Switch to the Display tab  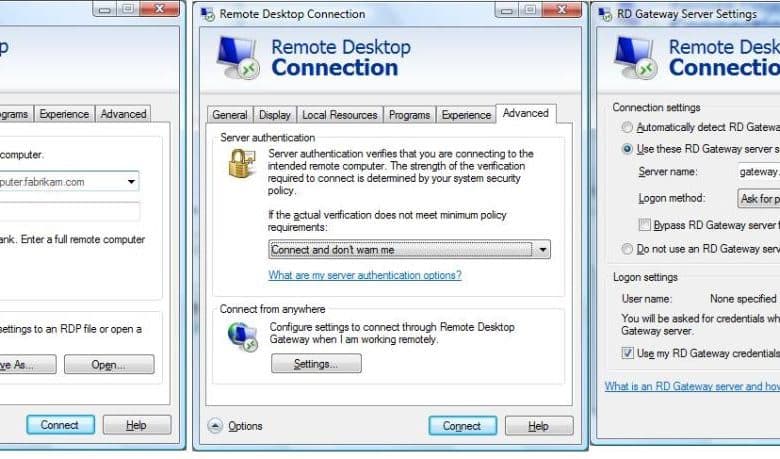coord(275,115)
